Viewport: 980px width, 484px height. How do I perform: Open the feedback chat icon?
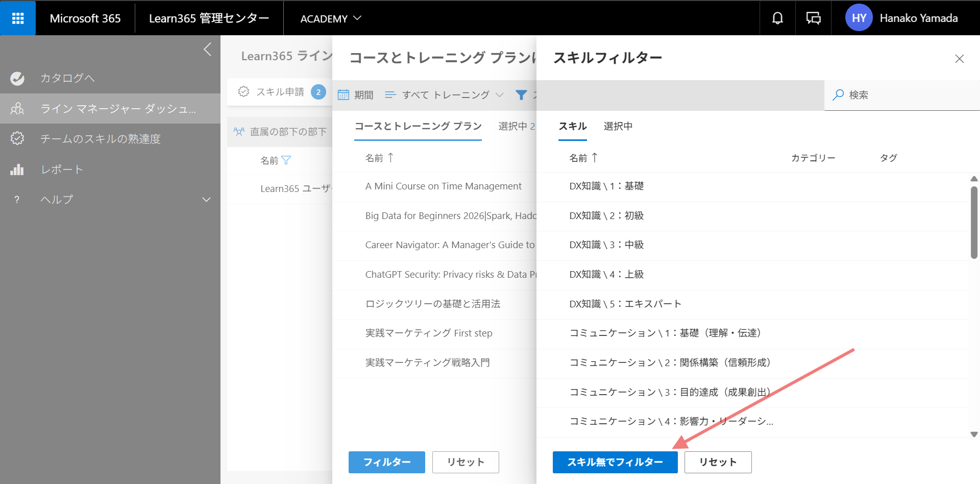click(x=813, y=18)
